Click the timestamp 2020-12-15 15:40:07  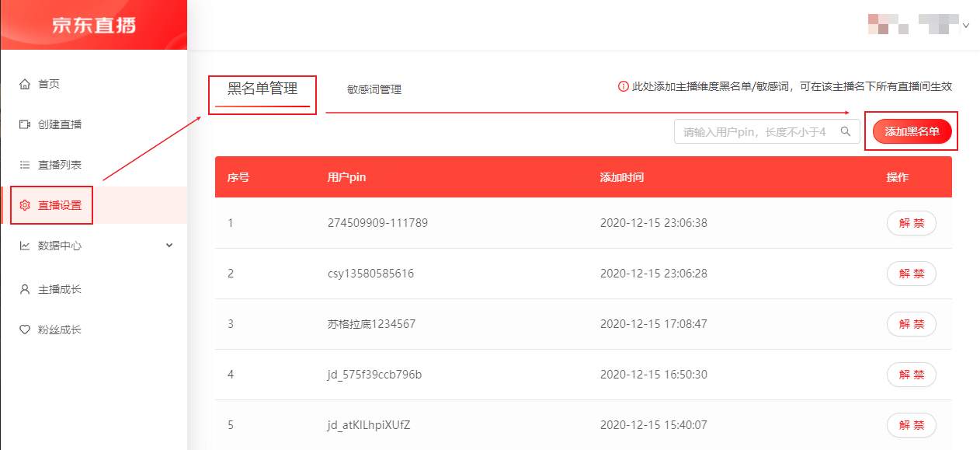tap(654, 425)
